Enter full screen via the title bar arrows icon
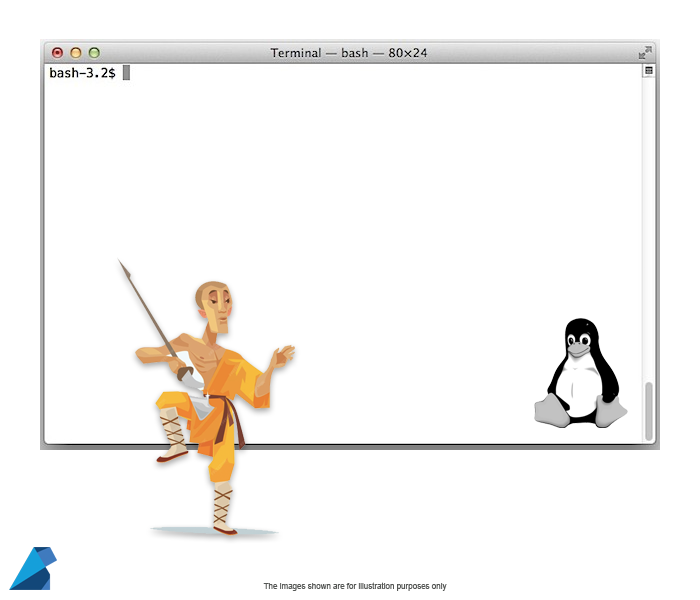The width and height of the screenshot is (700, 600). [x=645, y=53]
